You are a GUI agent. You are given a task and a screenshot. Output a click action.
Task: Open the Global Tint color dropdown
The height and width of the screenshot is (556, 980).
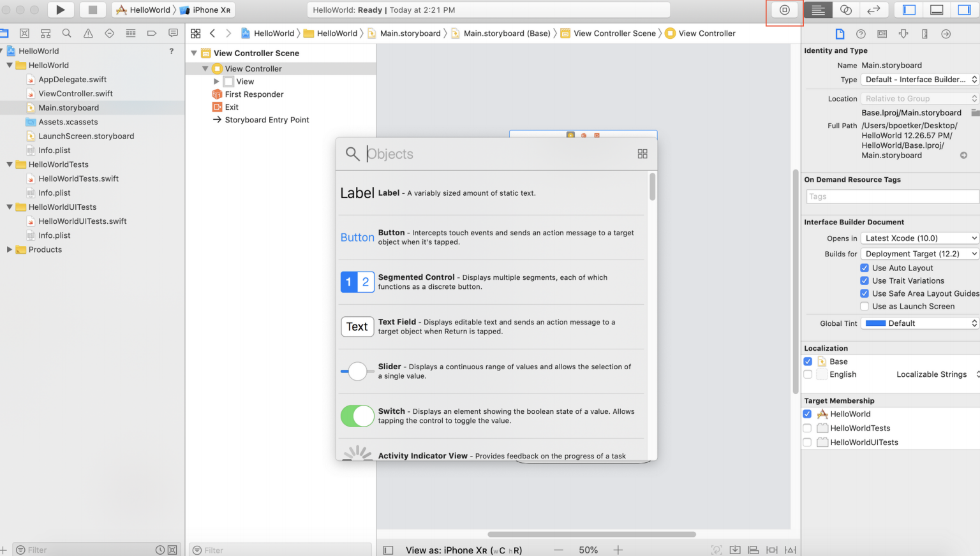919,323
